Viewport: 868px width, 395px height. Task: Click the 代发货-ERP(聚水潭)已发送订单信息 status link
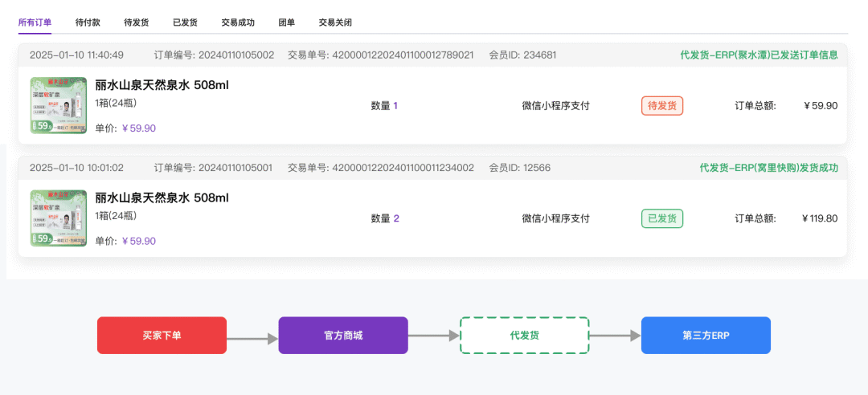(x=759, y=55)
